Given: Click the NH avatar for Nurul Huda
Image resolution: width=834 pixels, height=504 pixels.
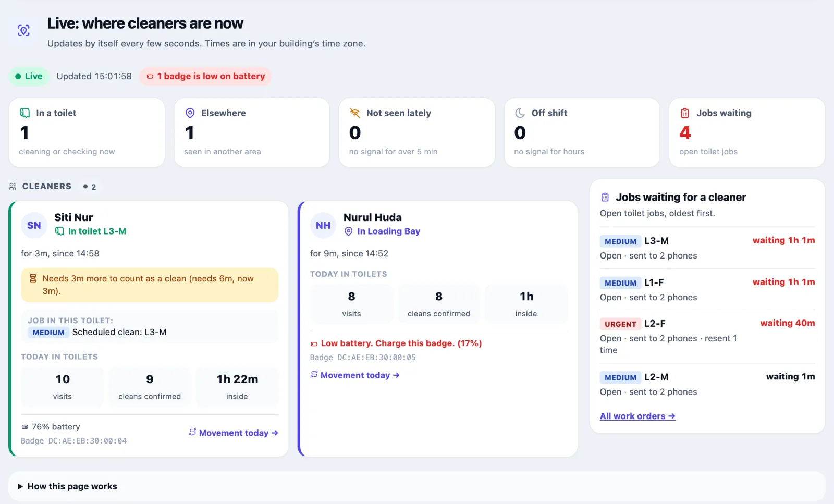Looking at the screenshot, I should point(323,225).
